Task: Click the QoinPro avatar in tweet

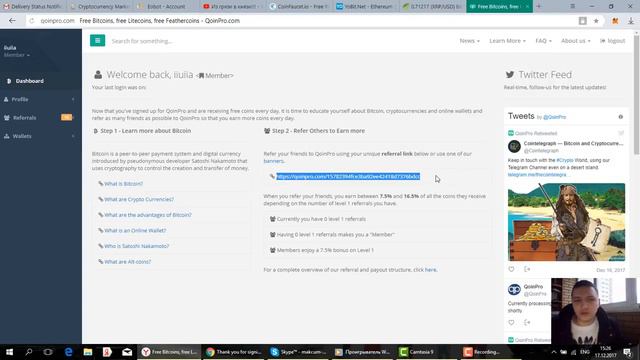Action: [x=514, y=289]
